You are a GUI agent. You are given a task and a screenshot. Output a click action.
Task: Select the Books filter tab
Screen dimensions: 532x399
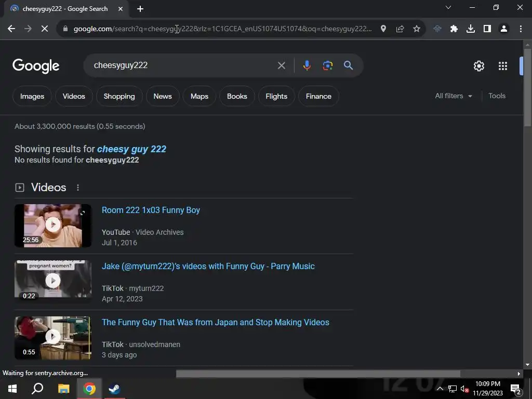(x=237, y=96)
